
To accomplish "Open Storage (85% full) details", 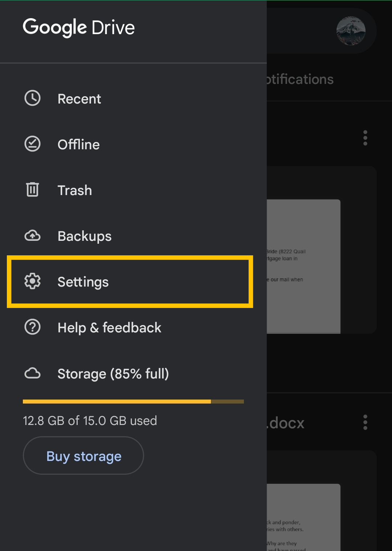I will point(113,374).
